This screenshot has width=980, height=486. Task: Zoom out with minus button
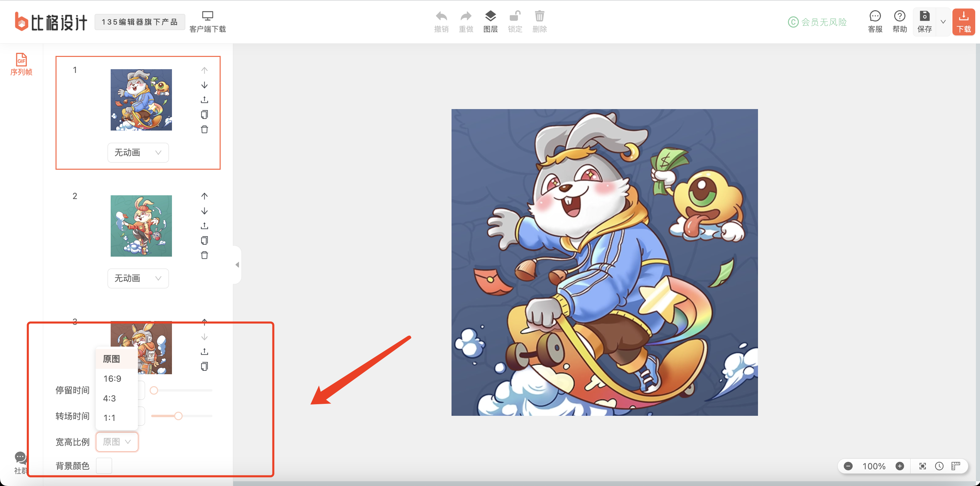point(848,466)
